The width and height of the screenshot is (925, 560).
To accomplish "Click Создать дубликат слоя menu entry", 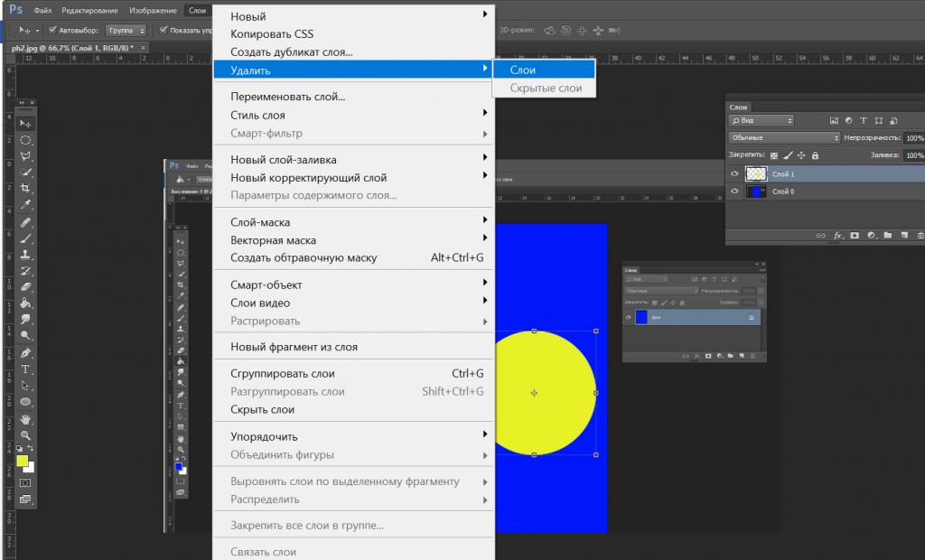I will pos(291,52).
